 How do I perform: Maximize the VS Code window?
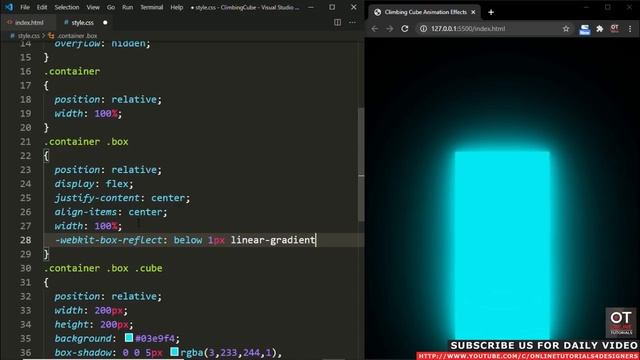tap(332, 7)
